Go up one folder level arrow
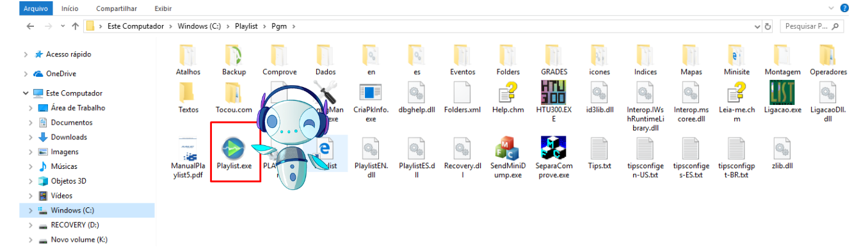The width and height of the screenshot is (868, 247). tap(76, 26)
